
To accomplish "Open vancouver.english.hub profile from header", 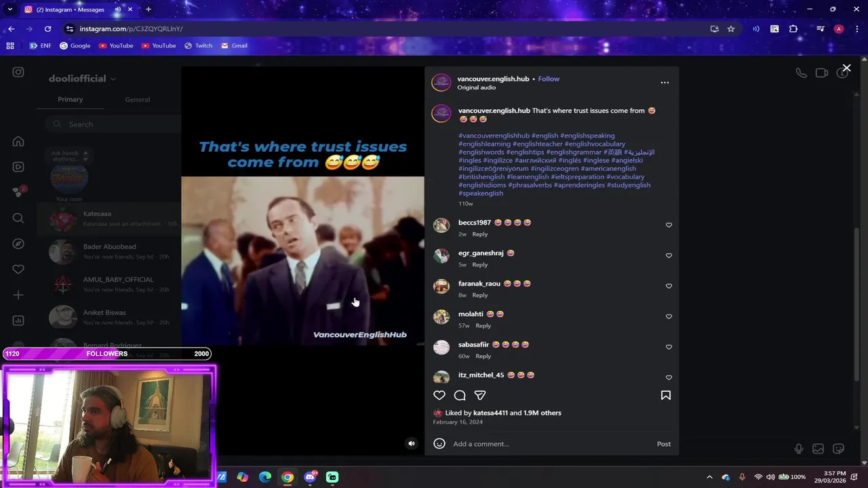I will point(493,79).
